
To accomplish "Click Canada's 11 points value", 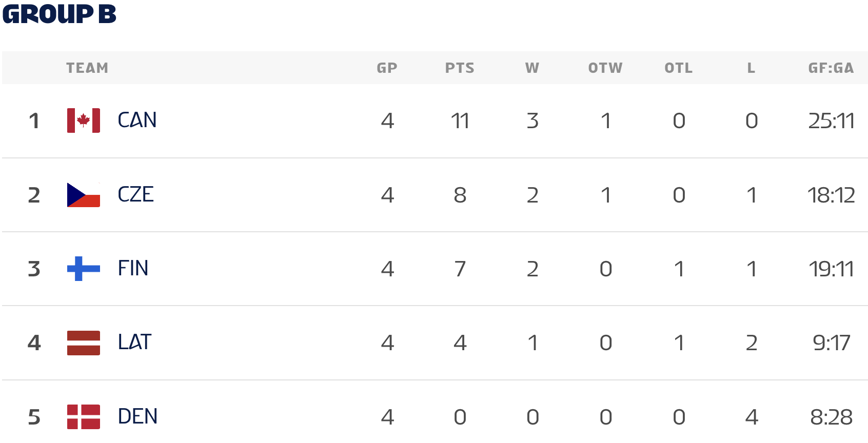I will 460,121.
